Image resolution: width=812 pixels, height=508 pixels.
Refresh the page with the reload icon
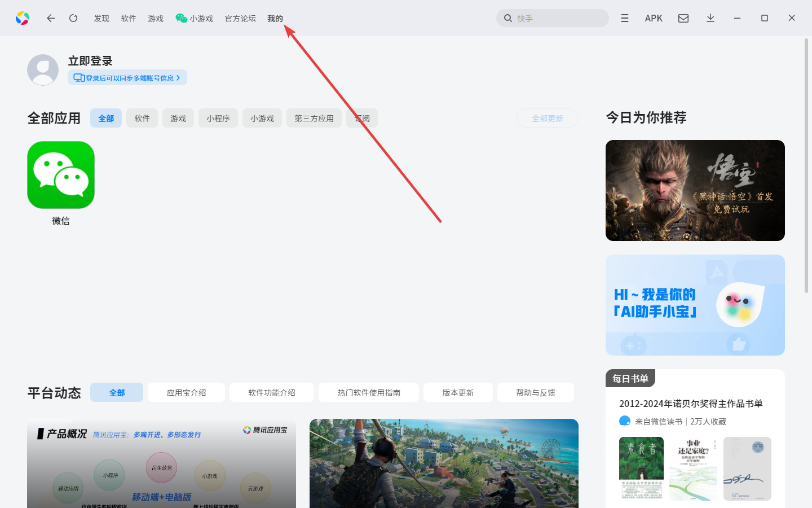point(73,17)
